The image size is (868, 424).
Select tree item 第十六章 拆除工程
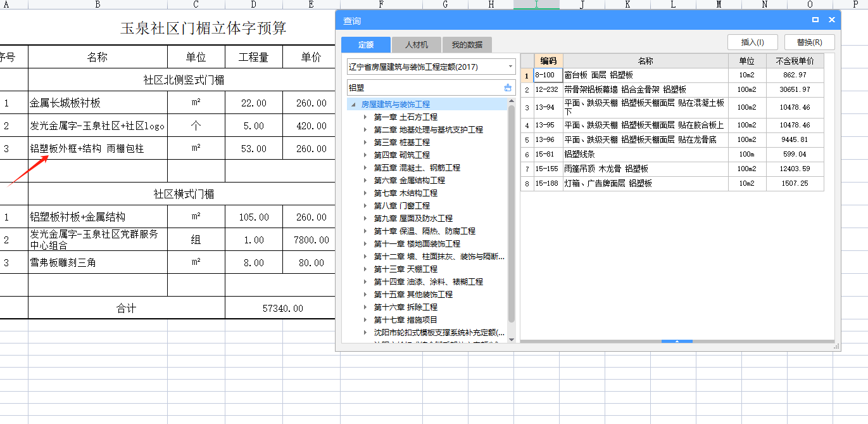tap(405, 307)
